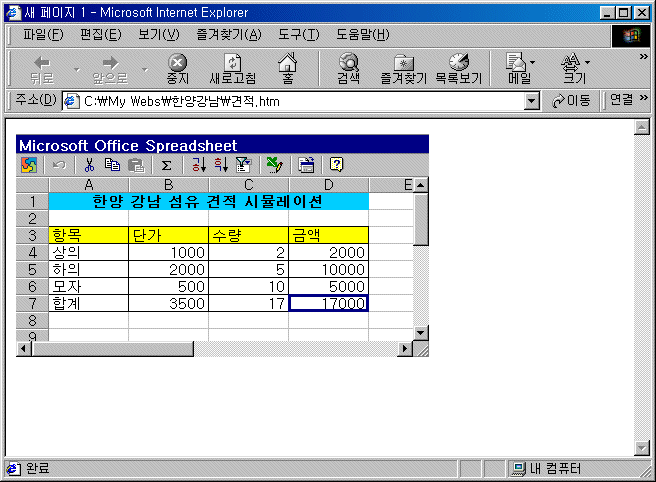Click the Windows logo throbber icon
The height and width of the screenshot is (482, 656).
[631, 36]
